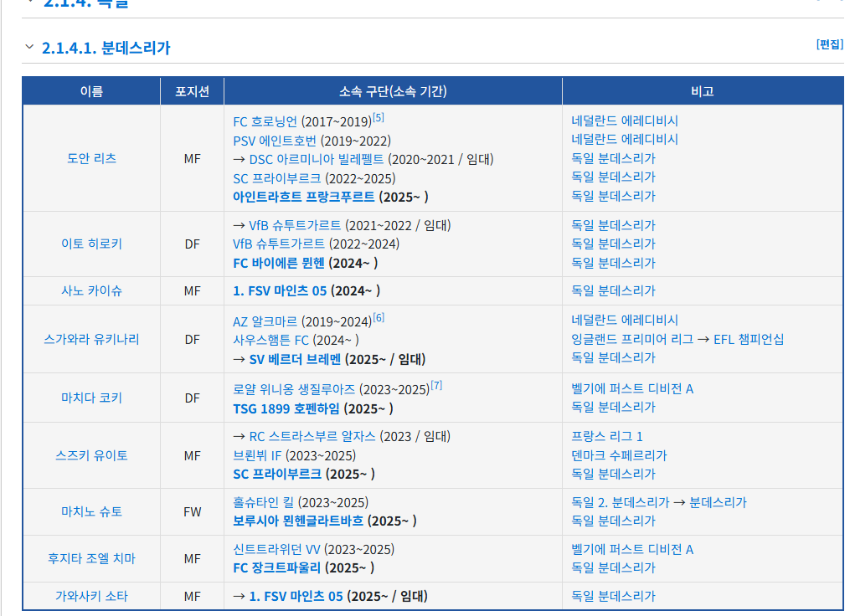Open the 신트트라위던 VV club link
The image size is (850, 616).
point(276,549)
